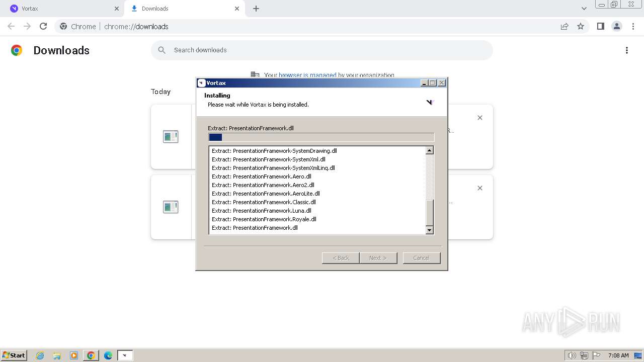Click first download file icon
Screen dimensions: 644x362
[x=171, y=136]
